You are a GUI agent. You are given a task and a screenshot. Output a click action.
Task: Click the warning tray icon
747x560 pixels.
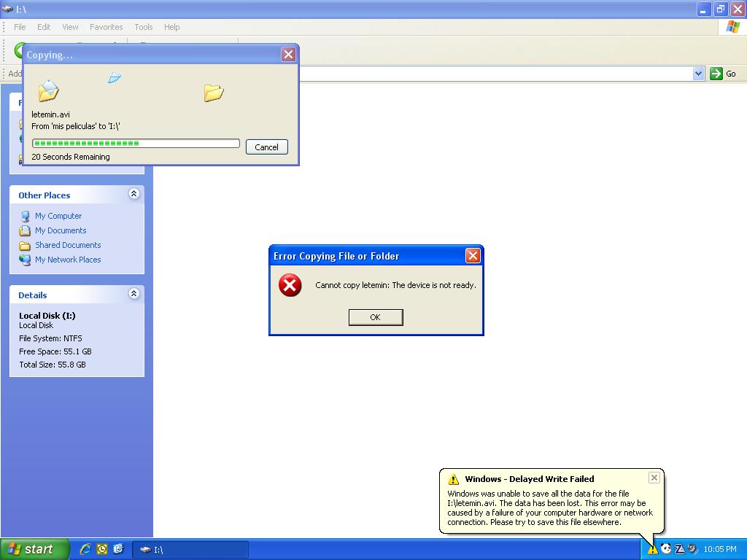point(652,550)
